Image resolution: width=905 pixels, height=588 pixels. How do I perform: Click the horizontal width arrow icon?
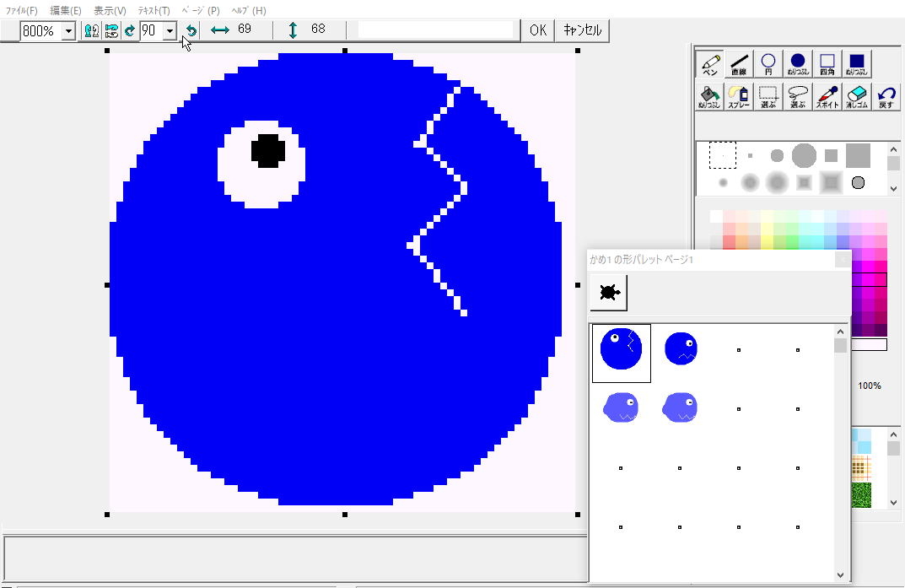[220, 30]
